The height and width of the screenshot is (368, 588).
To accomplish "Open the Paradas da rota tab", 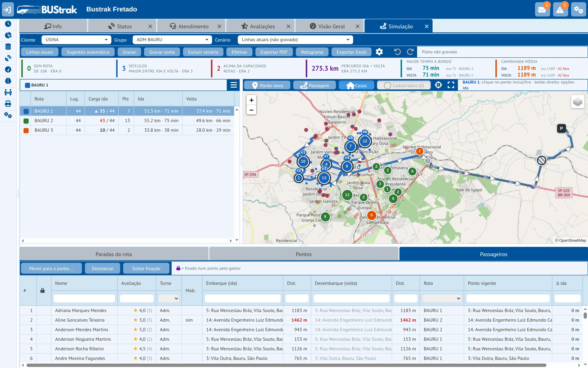I will 114,254.
